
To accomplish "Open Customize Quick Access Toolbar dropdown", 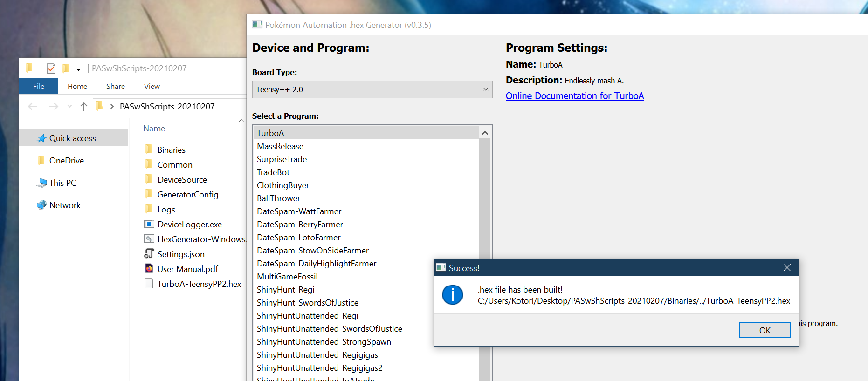I will (x=79, y=69).
